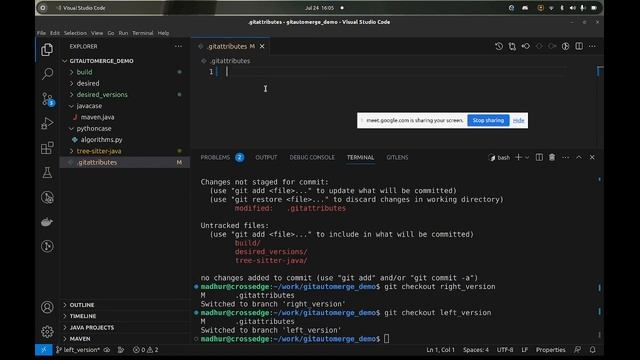Expand the MAVEN section
This screenshot has height=360, width=640.
[x=124, y=339]
